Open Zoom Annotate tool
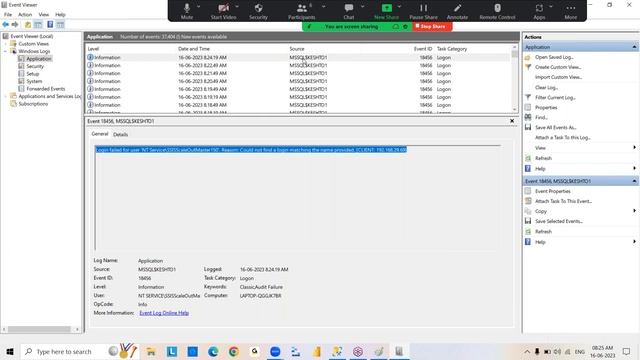The width and height of the screenshot is (640, 360). [x=457, y=11]
